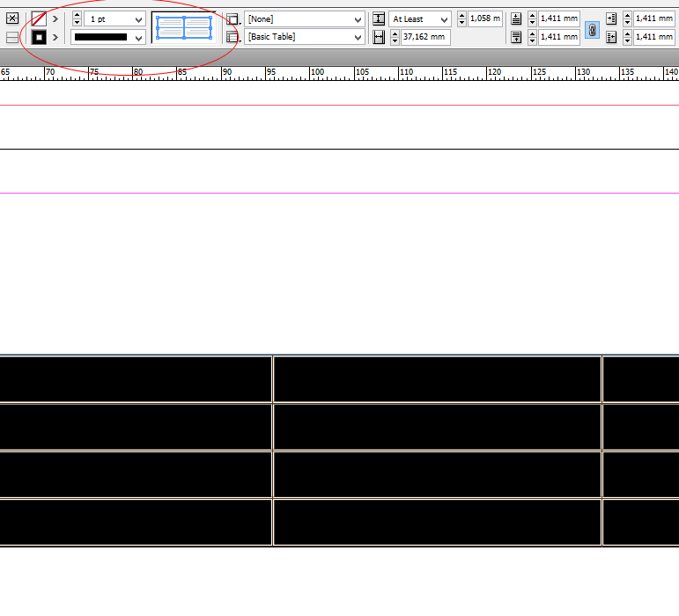This screenshot has height=616, width=679.
Task: Click the bottom cell inset 1,411 mm field
Action: [559, 37]
